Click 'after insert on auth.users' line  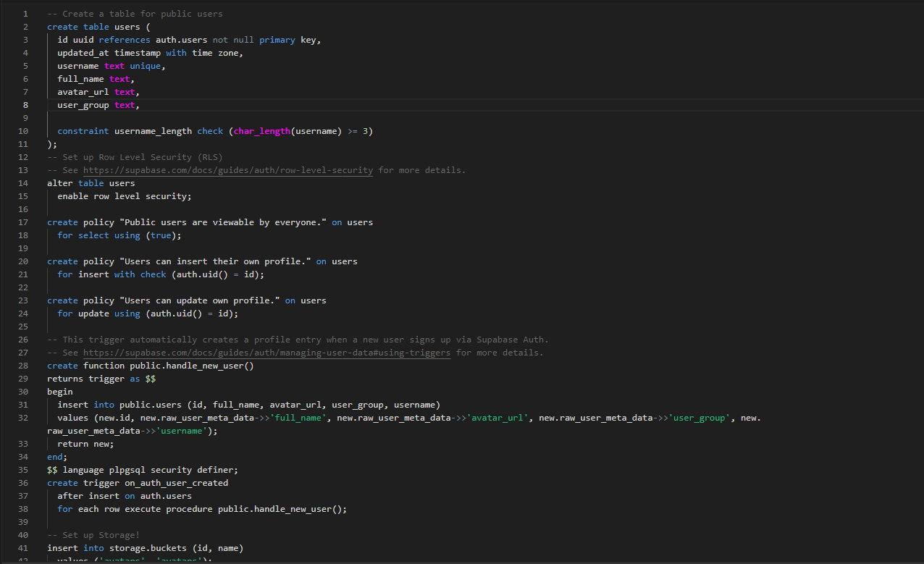coord(125,496)
